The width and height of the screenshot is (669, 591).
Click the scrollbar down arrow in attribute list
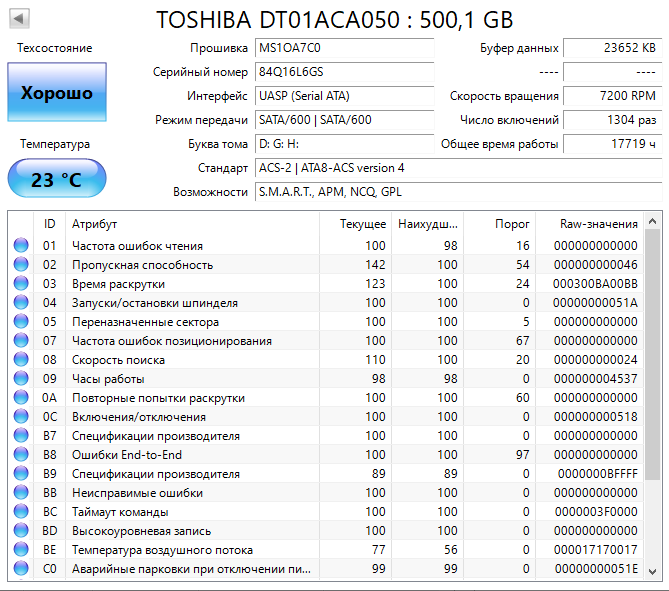pos(652,571)
